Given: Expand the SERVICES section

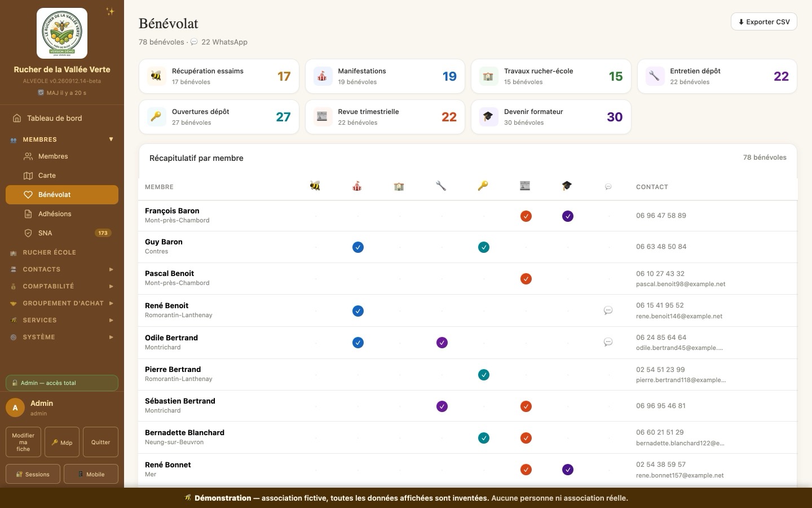Looking at the screenshot, I should click(62, 320).
